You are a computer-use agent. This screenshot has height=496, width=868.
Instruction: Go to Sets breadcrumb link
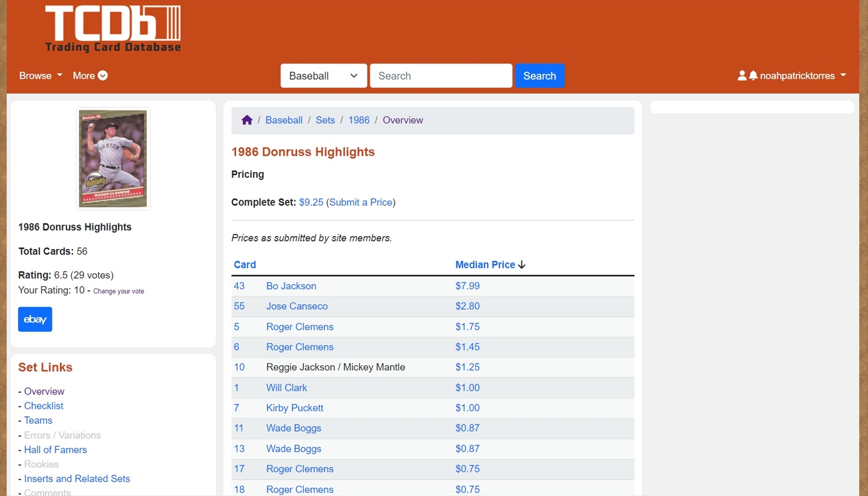pos(325,120)
